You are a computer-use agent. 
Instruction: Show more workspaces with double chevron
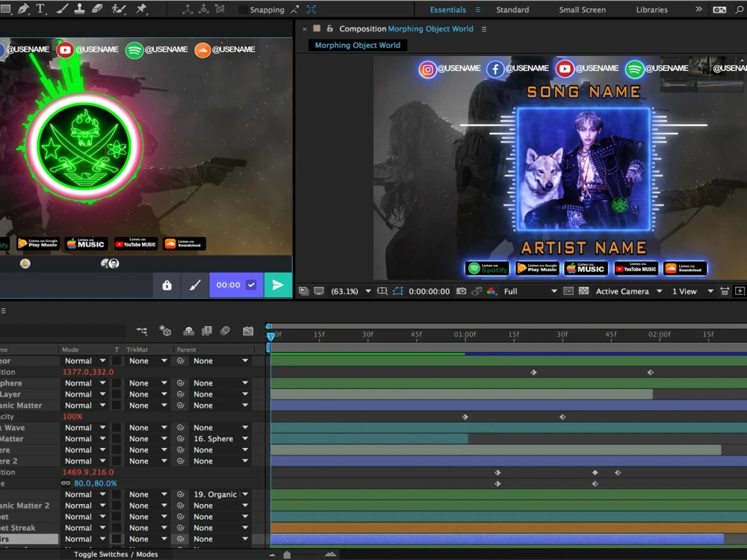pyautogui.click(x=698, y=9)
